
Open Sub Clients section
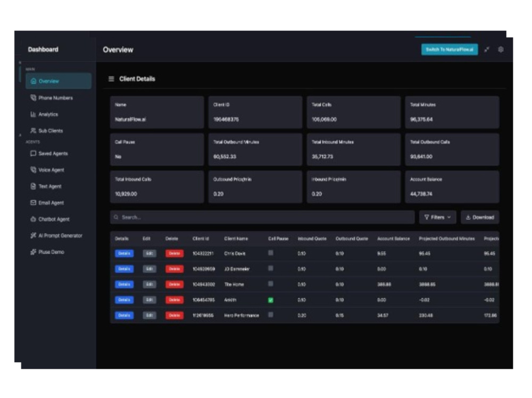point(50,131)
